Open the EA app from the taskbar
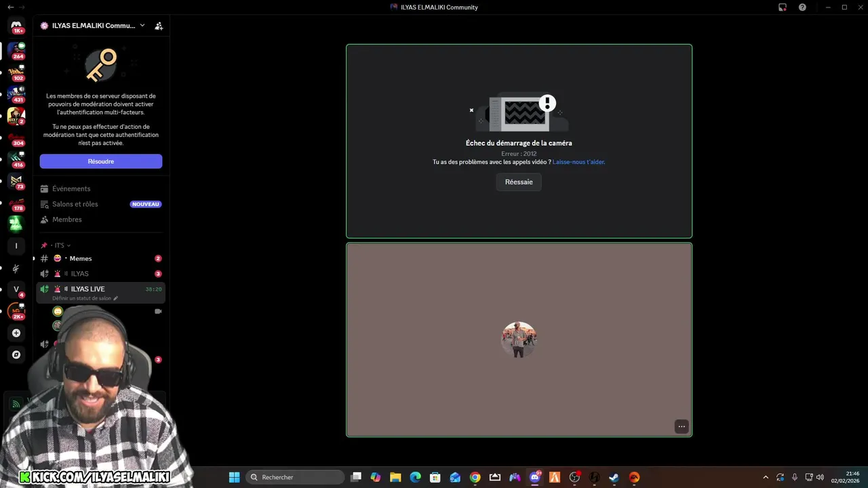Image resolution: width=868 pixels, height=488 pixels. click(634, 477)
